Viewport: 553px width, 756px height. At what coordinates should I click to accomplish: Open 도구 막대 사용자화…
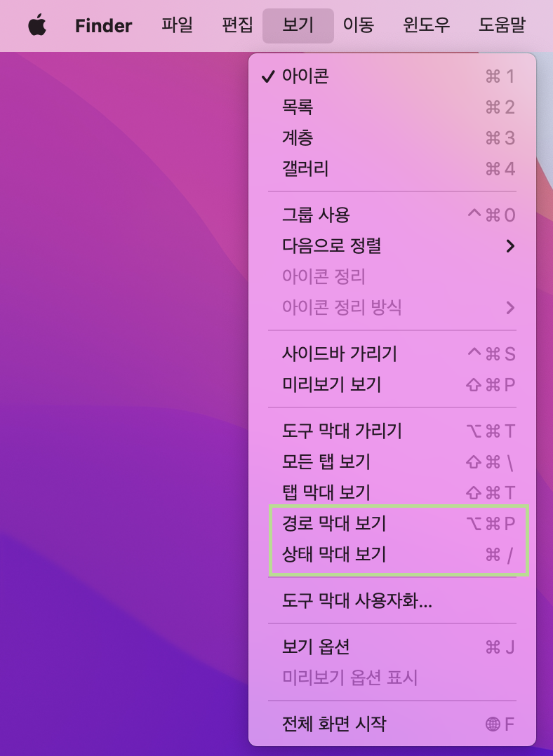click(392, 601)
